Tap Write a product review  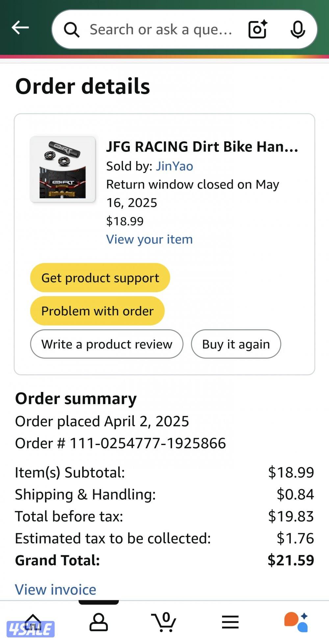107,344
